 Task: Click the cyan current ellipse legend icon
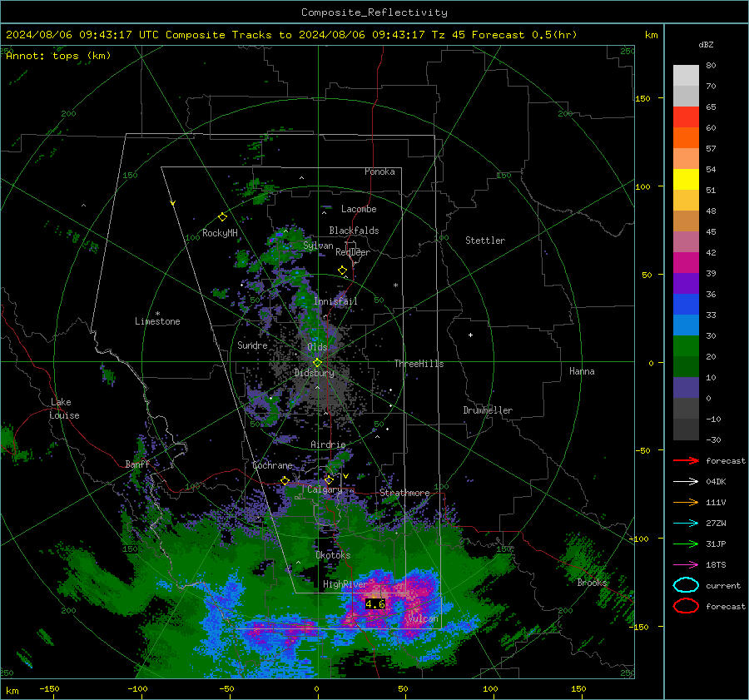tap(686, 585)
